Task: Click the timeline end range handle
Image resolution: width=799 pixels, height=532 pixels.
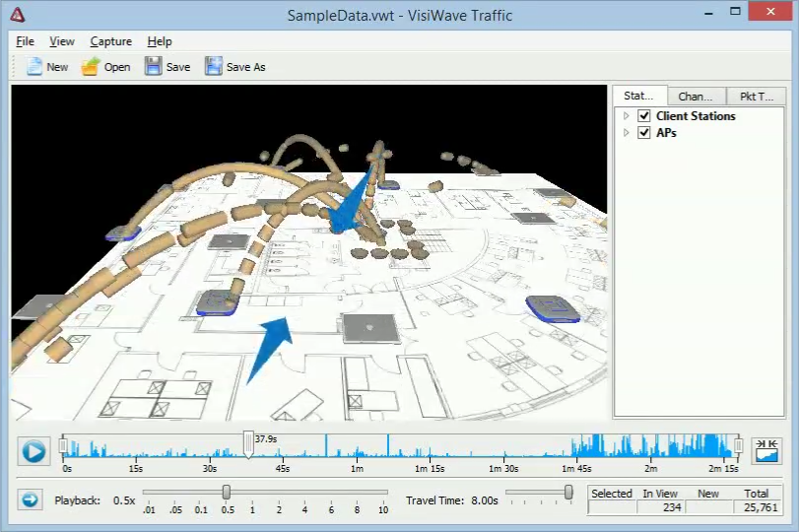Action: tap(738, 446)
